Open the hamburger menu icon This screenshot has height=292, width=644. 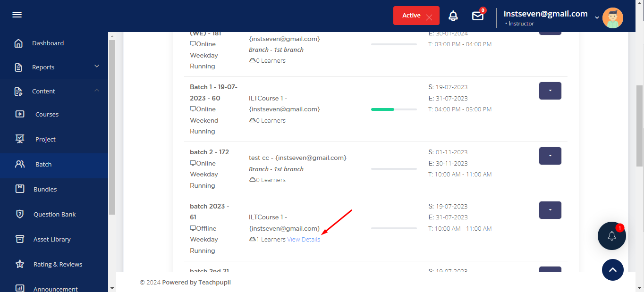point(17,15)
